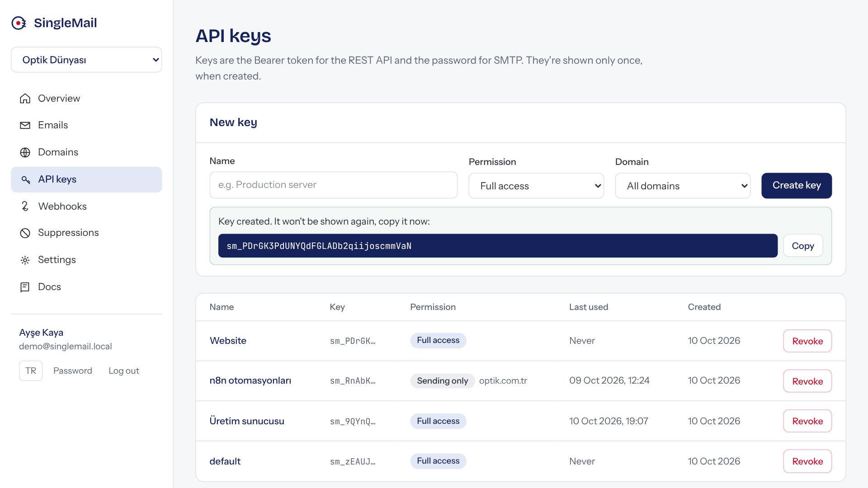Click the Sending only permission badge
The height and width of the screenshot is (488, 868).
[443, 381]
